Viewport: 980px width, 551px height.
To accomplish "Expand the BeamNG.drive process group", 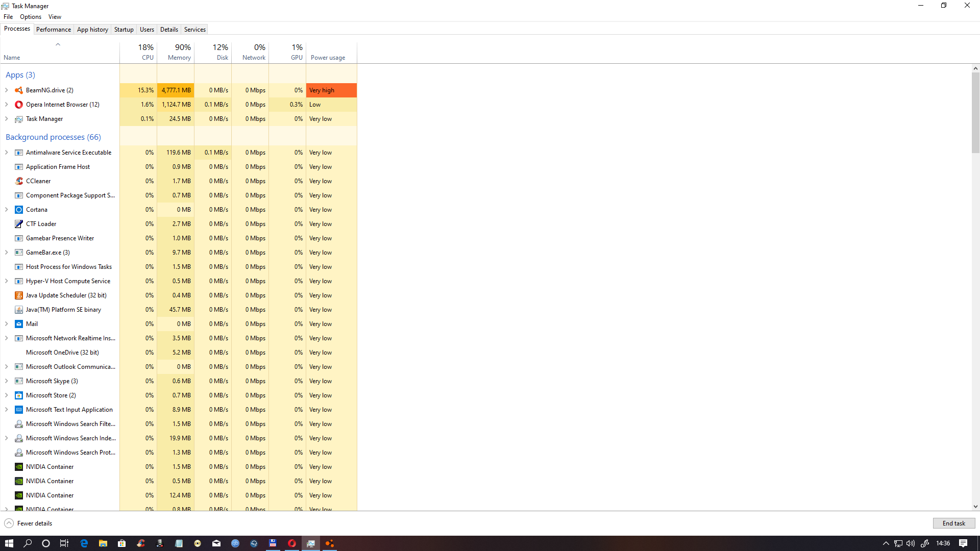I will 7,90.
